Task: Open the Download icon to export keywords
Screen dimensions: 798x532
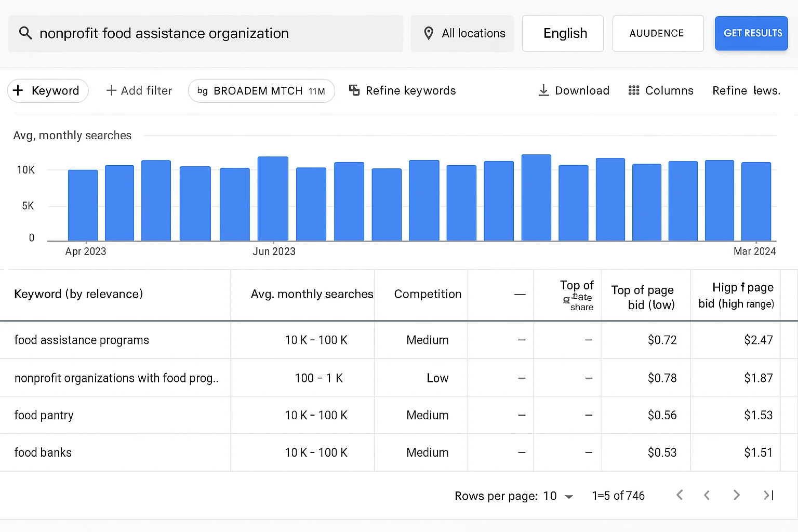Action: tap(543, 90)
